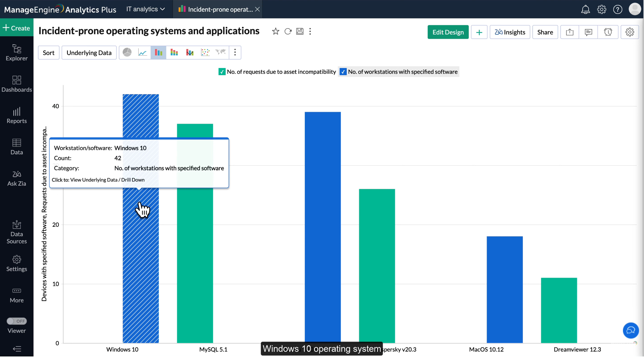The image size is (644, 358).
Task: Toggle the Viewer mode switch
Action: point(17,322)
